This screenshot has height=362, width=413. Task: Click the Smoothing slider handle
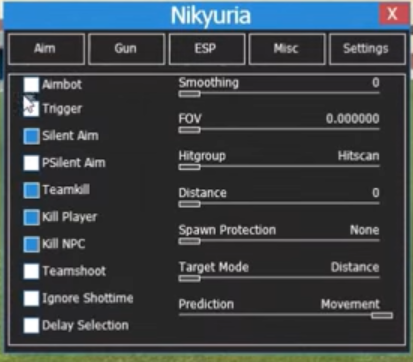coord(189,94)
